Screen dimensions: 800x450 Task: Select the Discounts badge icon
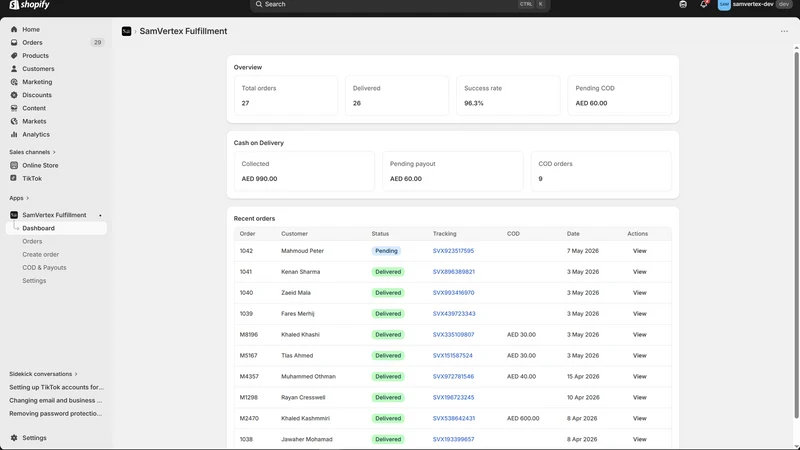coord(14,95)
